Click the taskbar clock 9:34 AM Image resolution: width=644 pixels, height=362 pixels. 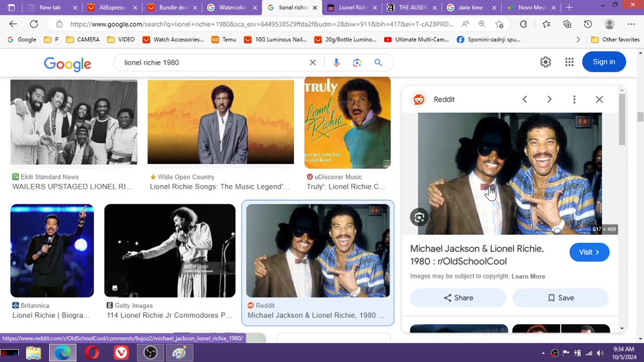click(x=623, y=348)
